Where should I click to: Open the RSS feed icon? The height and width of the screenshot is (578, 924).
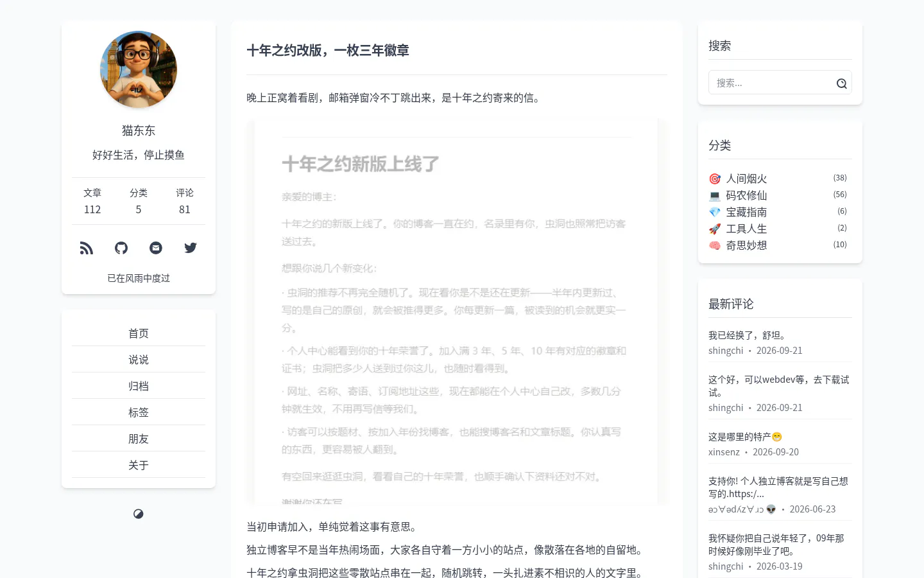click(87, 248)
